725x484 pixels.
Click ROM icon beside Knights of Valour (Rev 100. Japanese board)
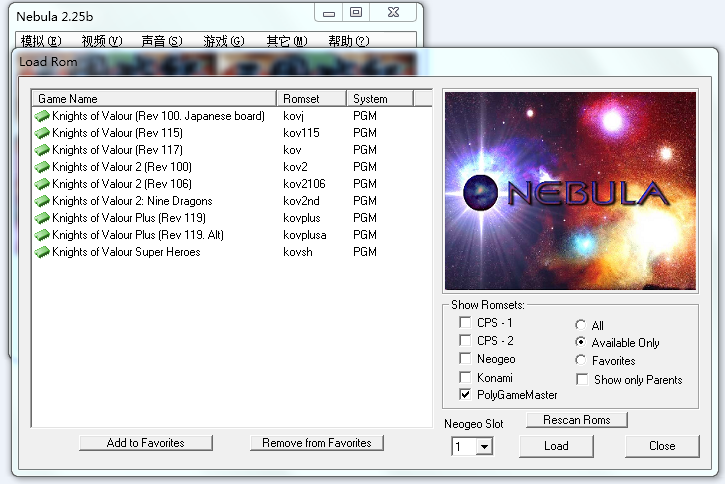[42, 116]
